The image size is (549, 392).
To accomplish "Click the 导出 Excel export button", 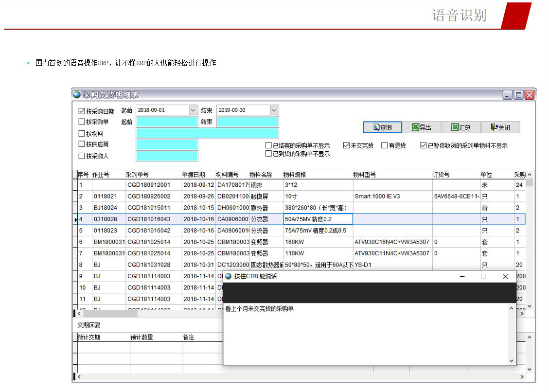I will 421,127.
